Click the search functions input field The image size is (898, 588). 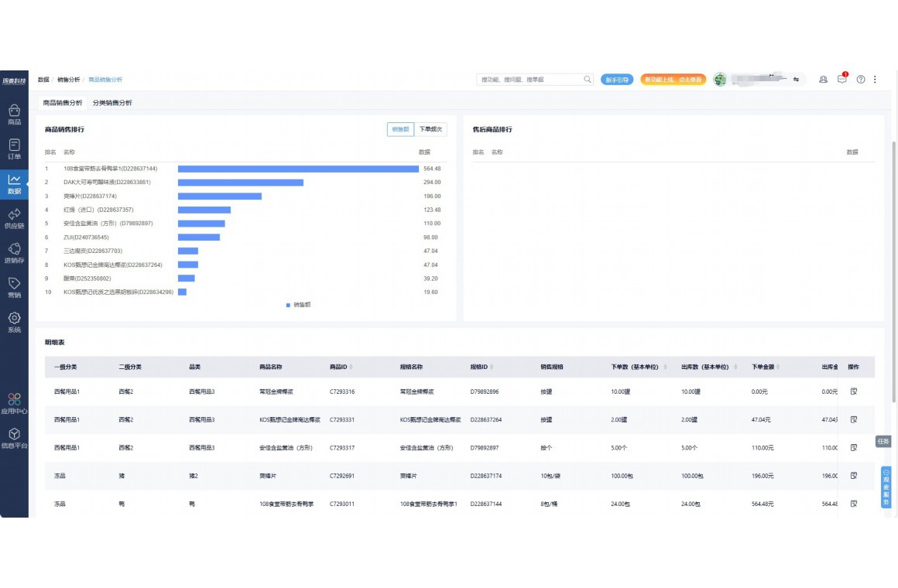click(x=530, y=80)
